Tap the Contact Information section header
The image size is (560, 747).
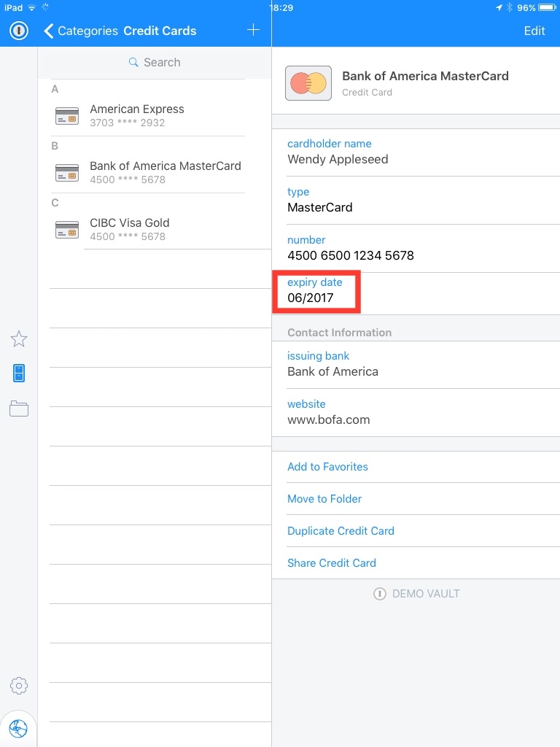coord(339,333)
